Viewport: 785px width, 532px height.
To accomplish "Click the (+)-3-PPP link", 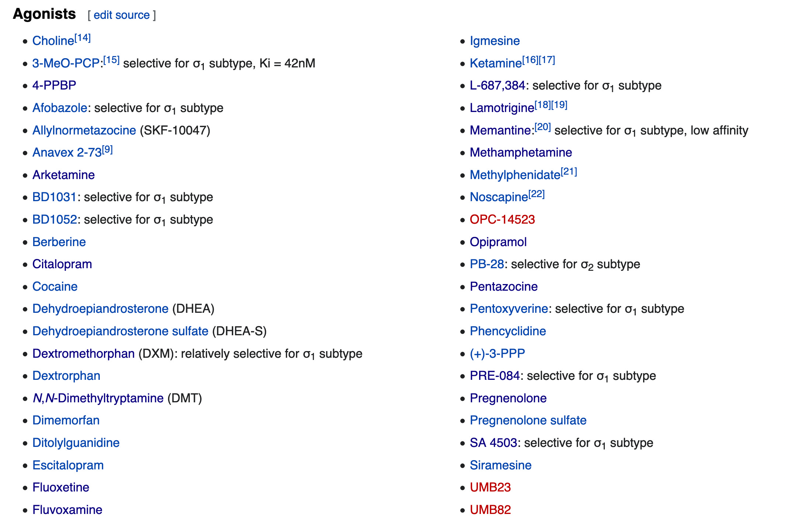I will pyautogui.click(x=497, y=354).
